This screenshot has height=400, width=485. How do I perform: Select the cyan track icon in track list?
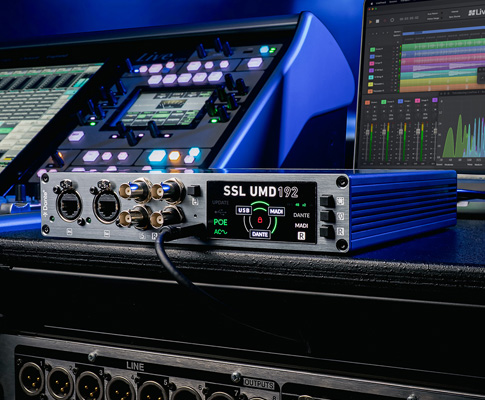pos(371,78)
